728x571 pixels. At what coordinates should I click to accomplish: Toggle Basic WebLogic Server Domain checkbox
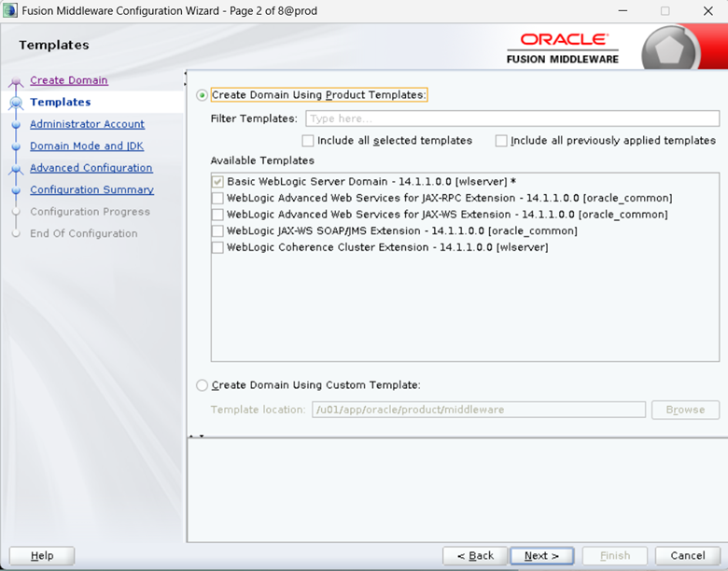217,182
